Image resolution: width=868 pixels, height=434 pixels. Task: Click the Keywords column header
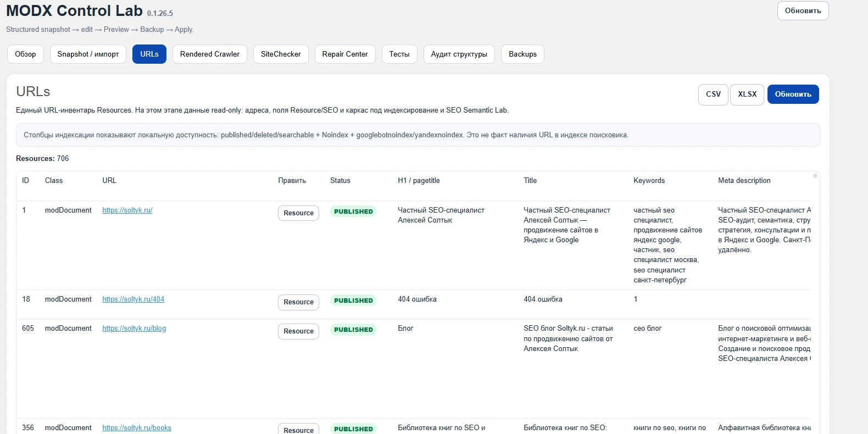(x=649, y=180)
